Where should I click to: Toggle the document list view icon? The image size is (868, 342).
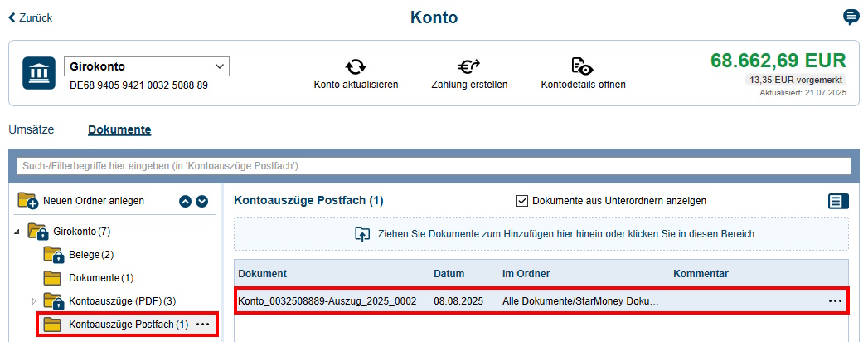click(x=838, y=201)
